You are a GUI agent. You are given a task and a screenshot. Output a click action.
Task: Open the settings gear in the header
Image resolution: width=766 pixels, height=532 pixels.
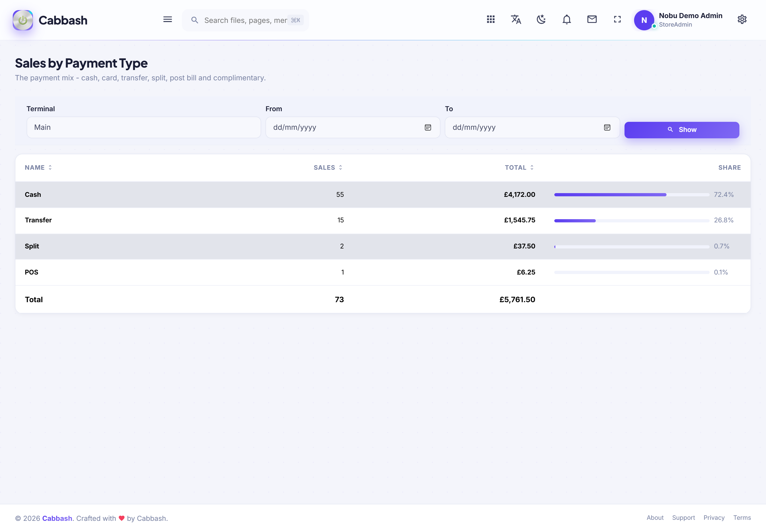click(x=742, y=19)
